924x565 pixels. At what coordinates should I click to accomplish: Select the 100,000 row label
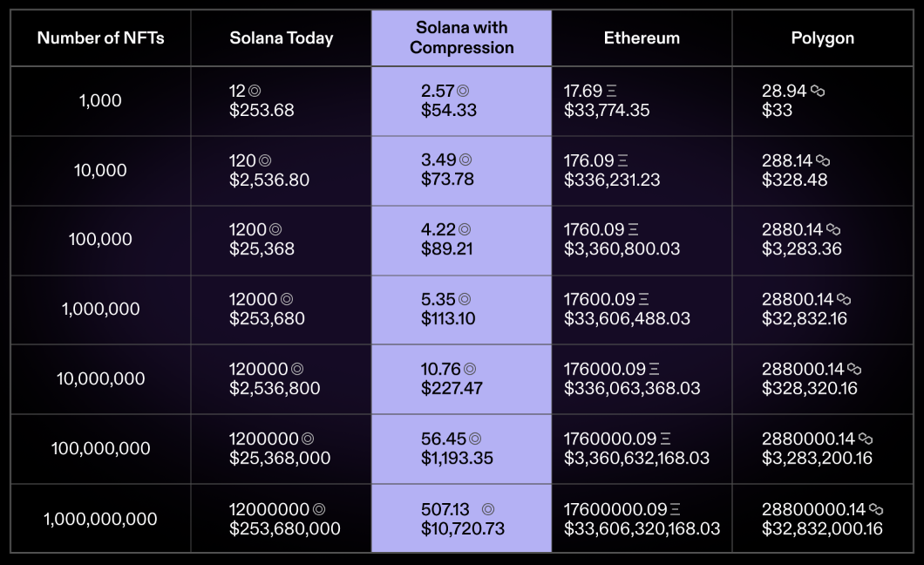coord(101,239)
